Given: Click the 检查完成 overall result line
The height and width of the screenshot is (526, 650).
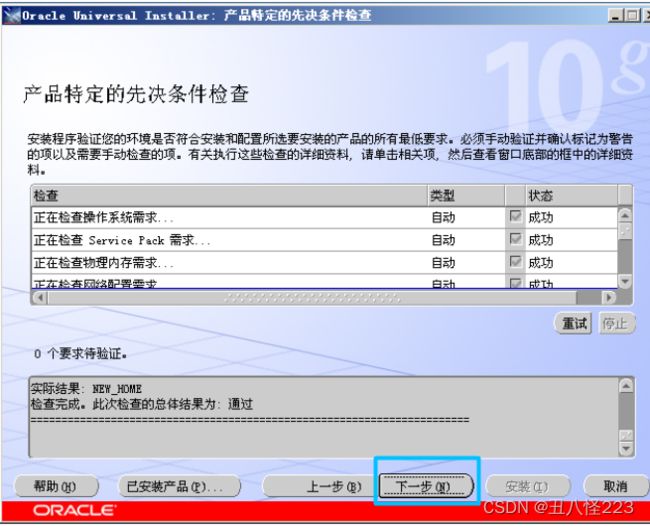Looking at the screenshot, I should [142, 404].
